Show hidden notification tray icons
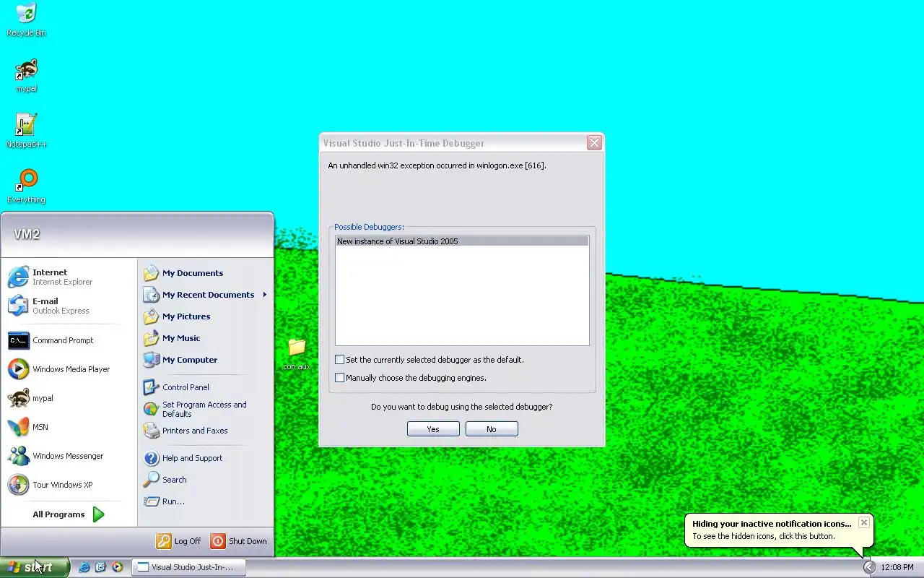The height and width of the screenshot is (578, 924). (x=870, y=567)
